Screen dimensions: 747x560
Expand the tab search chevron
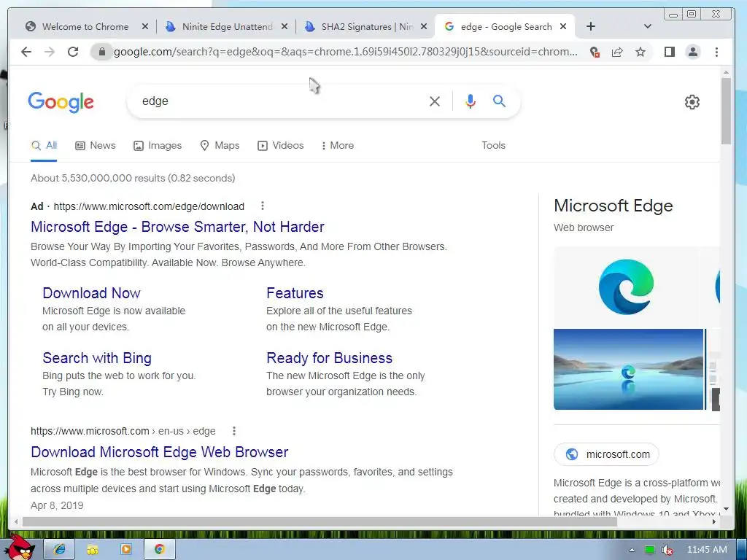tap(648, 27)
